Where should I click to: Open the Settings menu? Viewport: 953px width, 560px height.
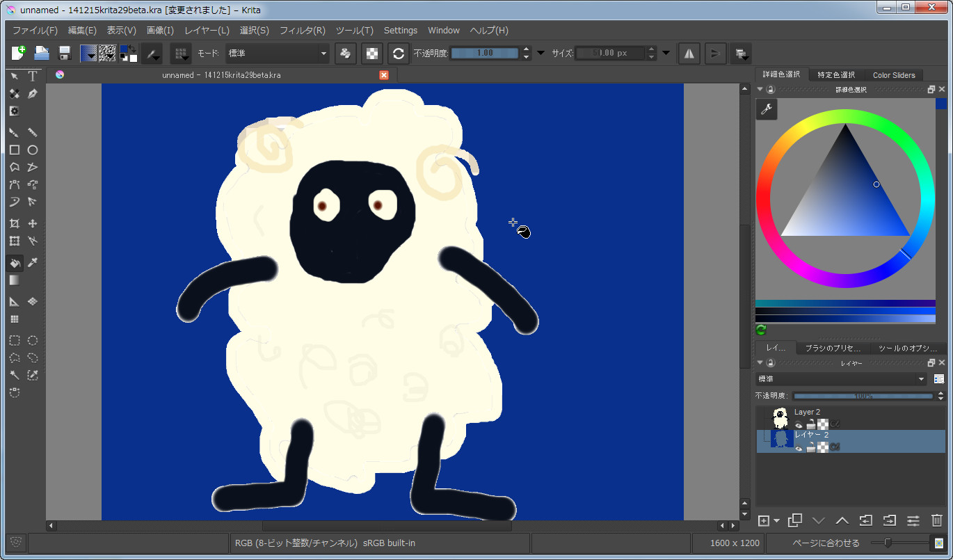(401, 30)
